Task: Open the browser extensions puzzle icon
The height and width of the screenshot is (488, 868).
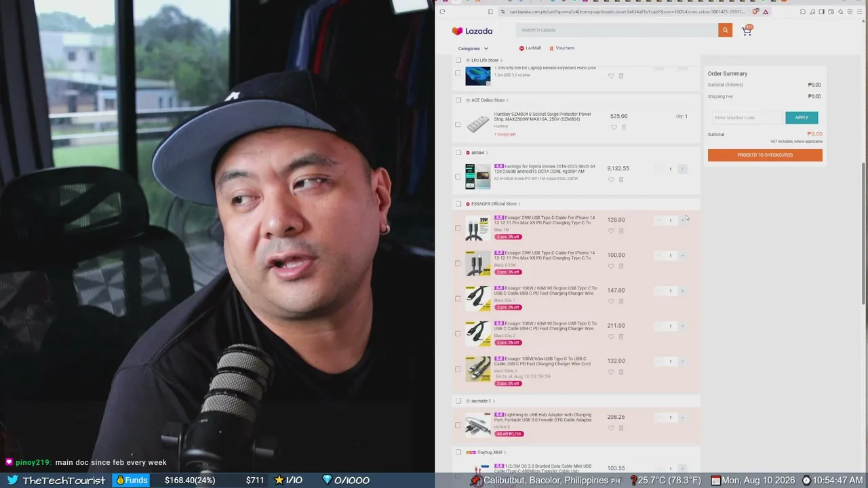Action: pyautogui.click(x=803, y=12)
